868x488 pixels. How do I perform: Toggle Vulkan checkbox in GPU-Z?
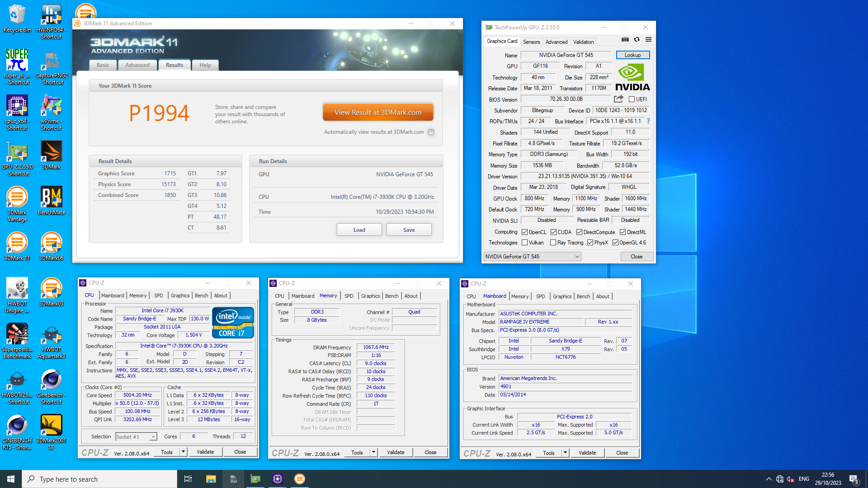coord(524,243)
